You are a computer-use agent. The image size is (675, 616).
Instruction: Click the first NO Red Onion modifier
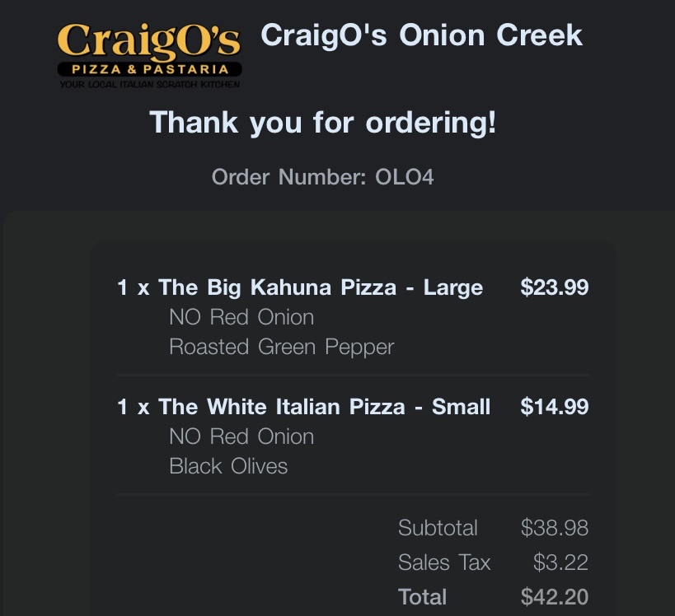coord(241,317)
